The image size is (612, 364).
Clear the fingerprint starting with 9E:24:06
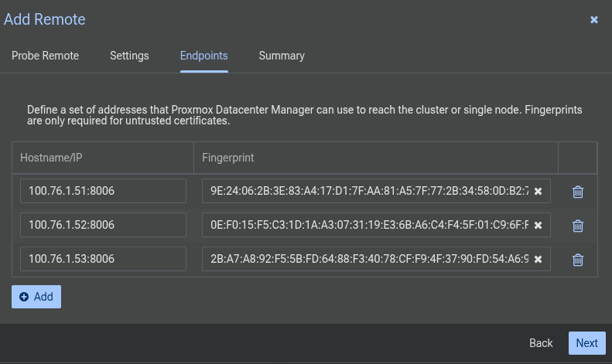[x=538, y=192]
